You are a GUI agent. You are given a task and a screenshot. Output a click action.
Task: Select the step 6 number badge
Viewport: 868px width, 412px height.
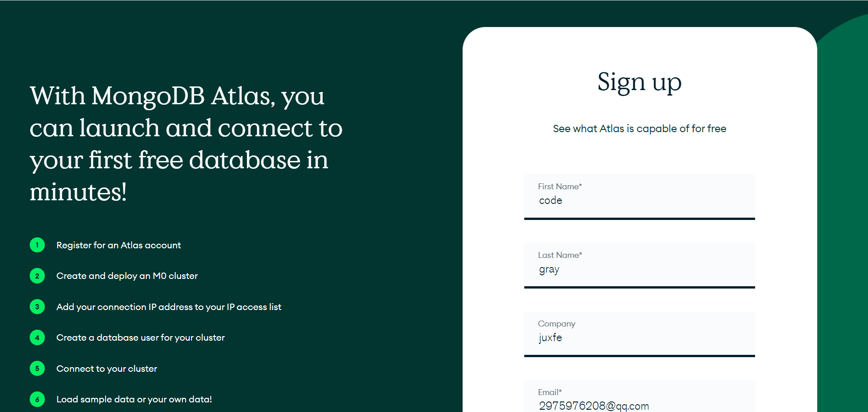pos(37,399)
